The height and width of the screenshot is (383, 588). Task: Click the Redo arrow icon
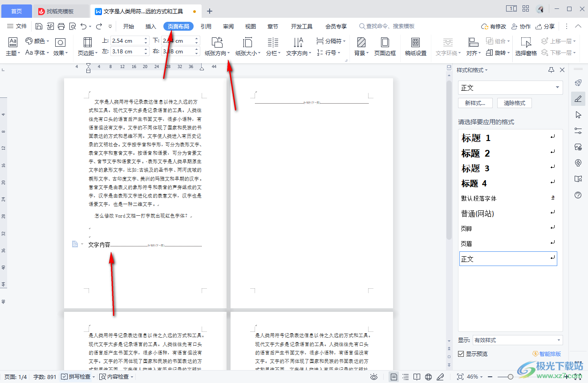[99, 26]
